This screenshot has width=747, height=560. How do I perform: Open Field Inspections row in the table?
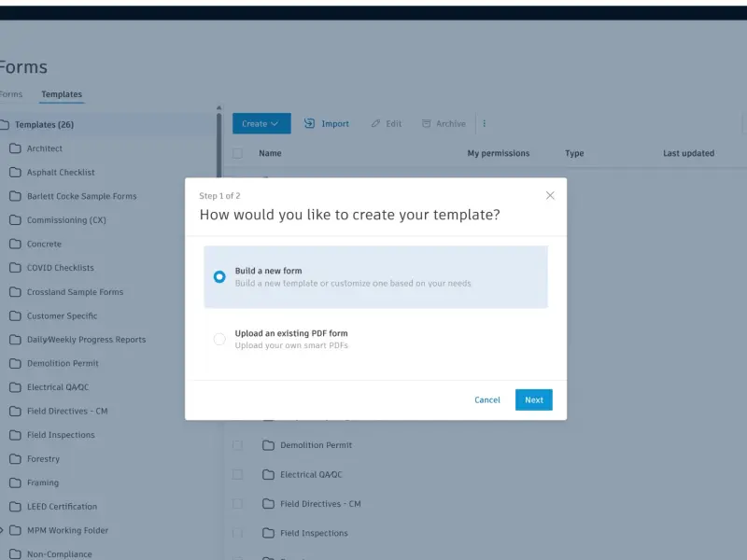[314, 533]
